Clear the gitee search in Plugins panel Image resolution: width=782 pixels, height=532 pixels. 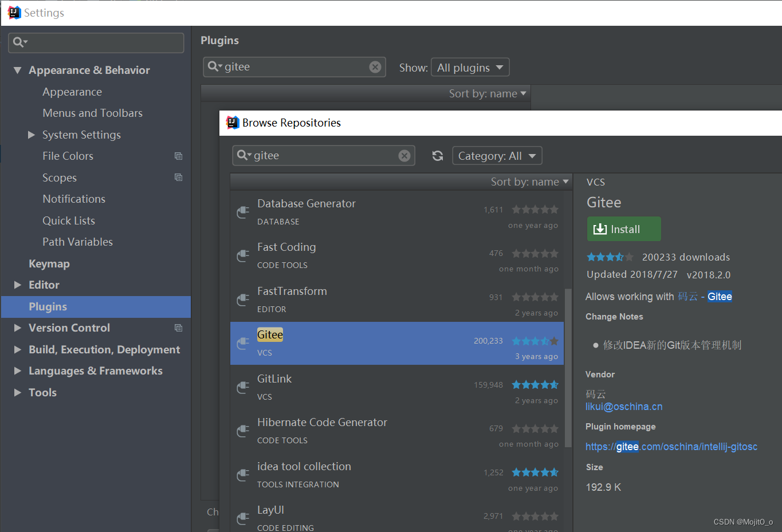(375, 67)
